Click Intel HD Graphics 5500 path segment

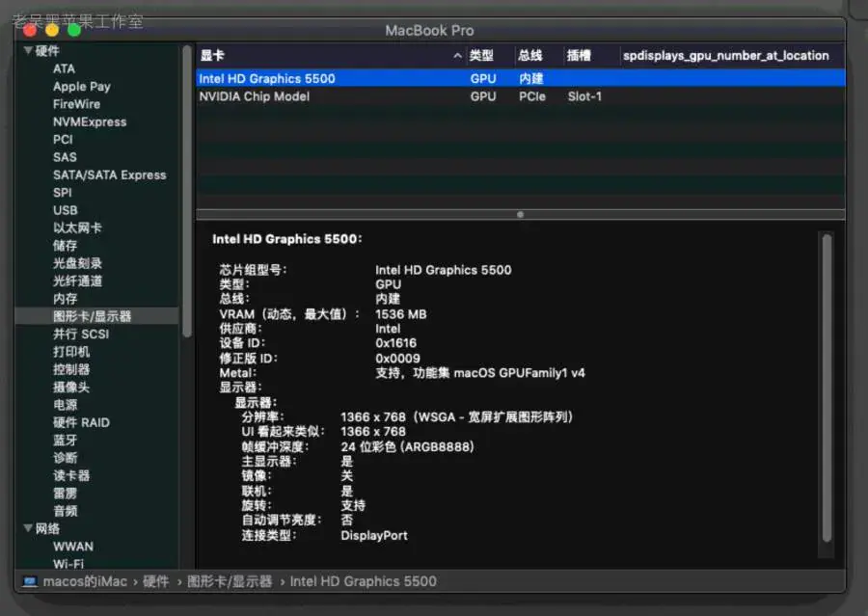coord(364,581)
